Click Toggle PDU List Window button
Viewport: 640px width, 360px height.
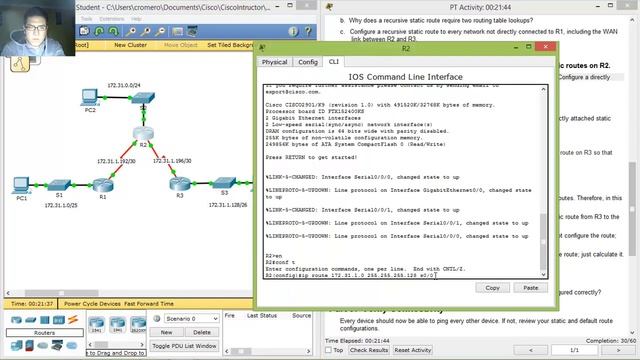[x=184, y=346]
